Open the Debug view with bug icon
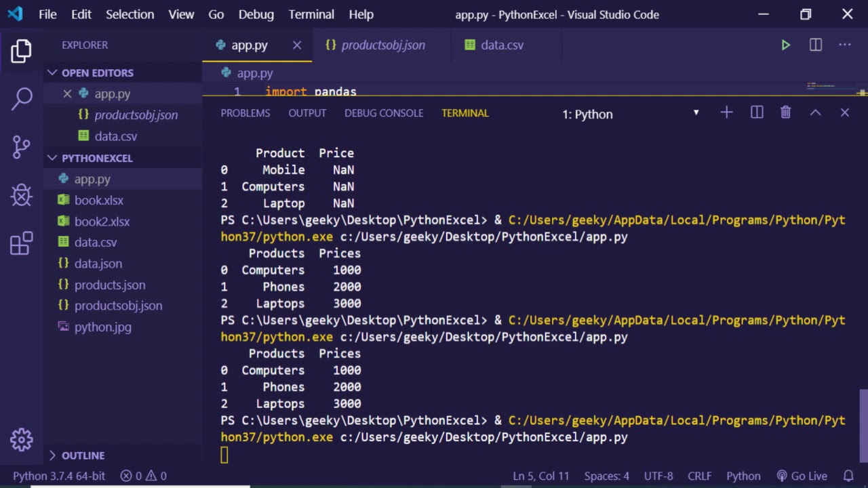 [x=22, y=195]
